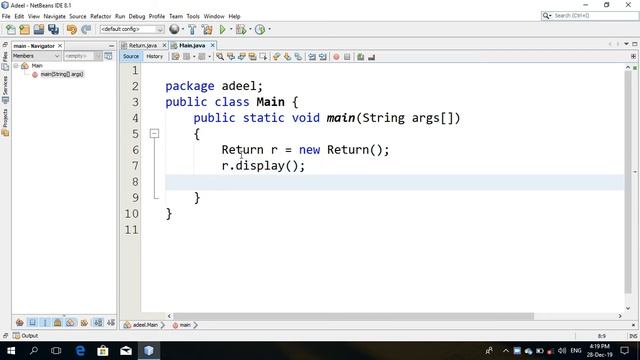Image resolution: width=640 pixels, height=360 pixels.
Task: Toggle Highlight Search editor button
Action: coord(253,57)
